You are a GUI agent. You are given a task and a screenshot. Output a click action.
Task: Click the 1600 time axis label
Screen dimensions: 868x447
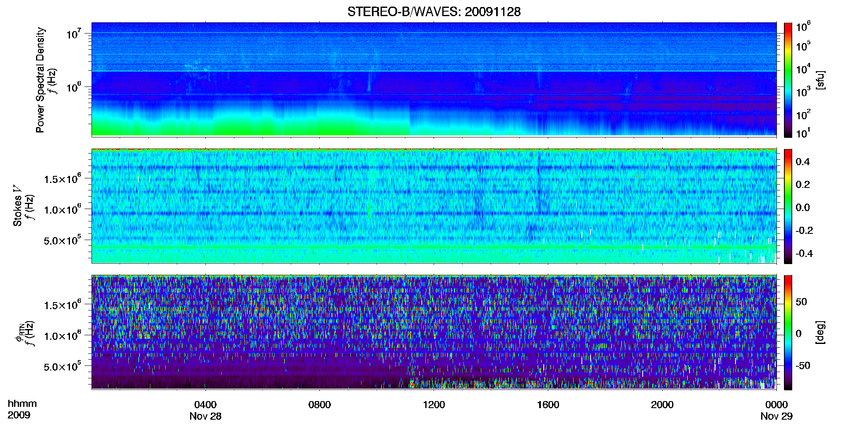pos(548,405)
